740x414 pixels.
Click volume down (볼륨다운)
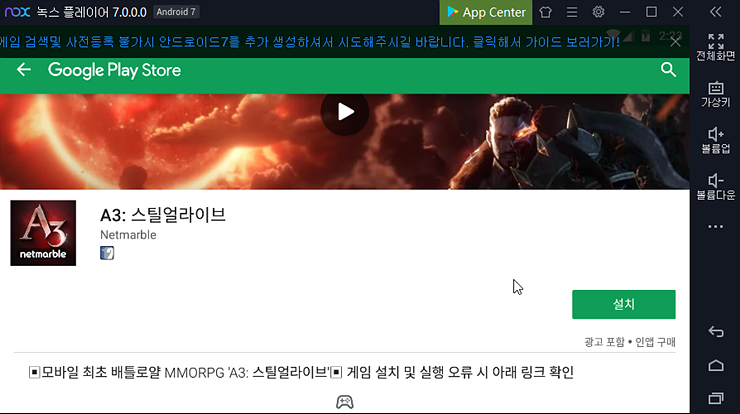coord(715,187)
